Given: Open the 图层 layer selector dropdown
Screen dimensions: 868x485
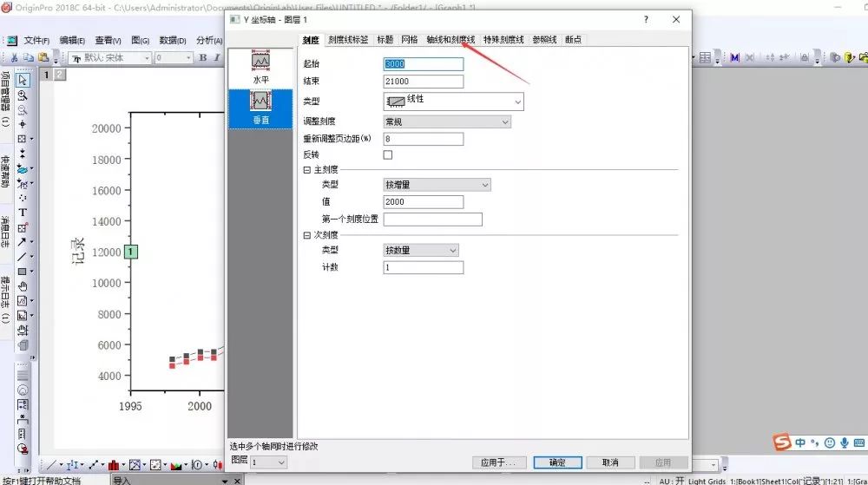Looking at the screenshot, I should 268,462.
